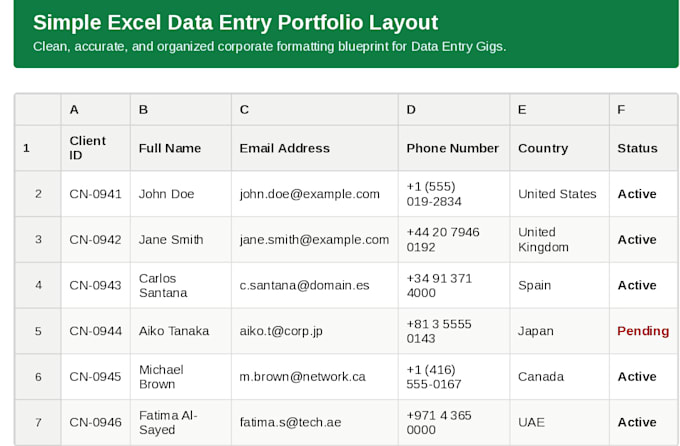
Task: Select phone +81 3 5555 0143
Action: click(x=454, y=331)
